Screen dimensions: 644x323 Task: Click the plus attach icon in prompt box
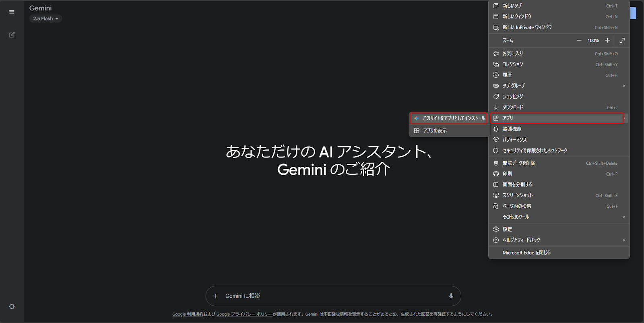[216, 296]
